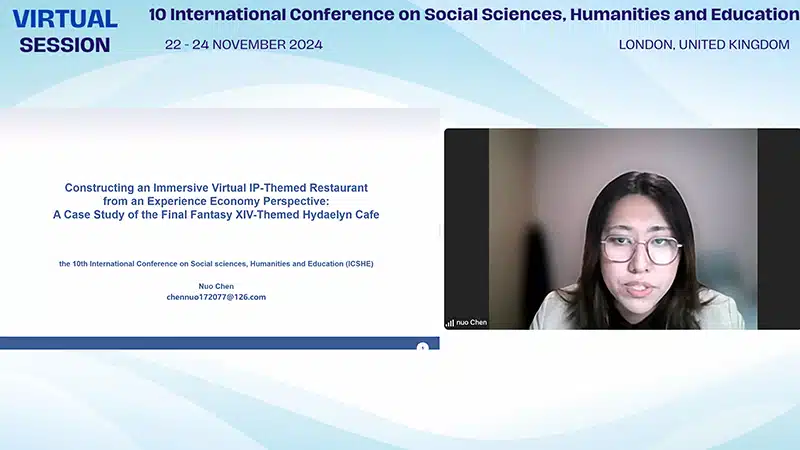
Task: Click the slide number circle badge
Action: [422, 346]
